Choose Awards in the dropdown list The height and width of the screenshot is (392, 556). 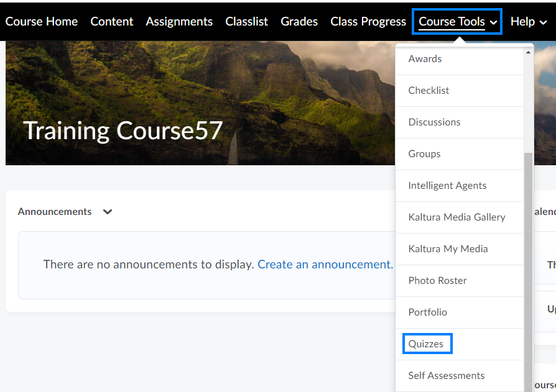pyautogui.click(x=425, y=59)
